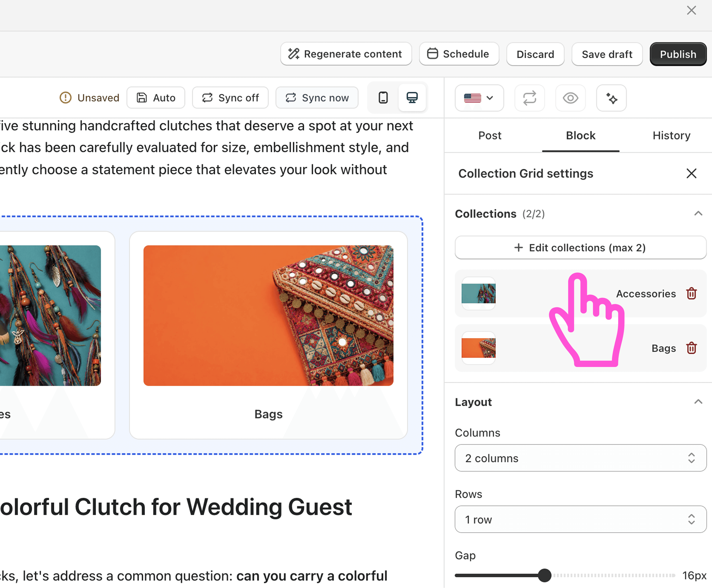This screenshot has height=588, width=712.
Task: Delete the Bags collection
Action: [x=691, y=348]
